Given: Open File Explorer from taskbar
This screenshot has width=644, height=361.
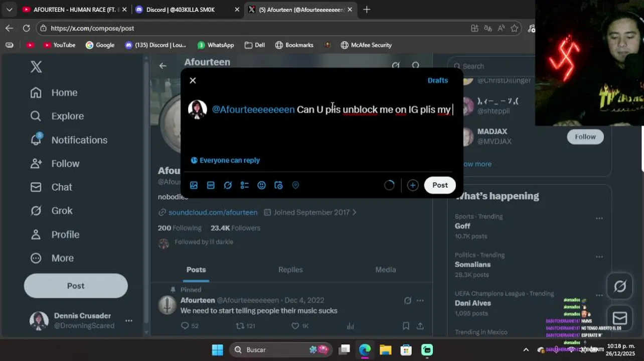Looking at the screenshot, I should pos(385,349).
